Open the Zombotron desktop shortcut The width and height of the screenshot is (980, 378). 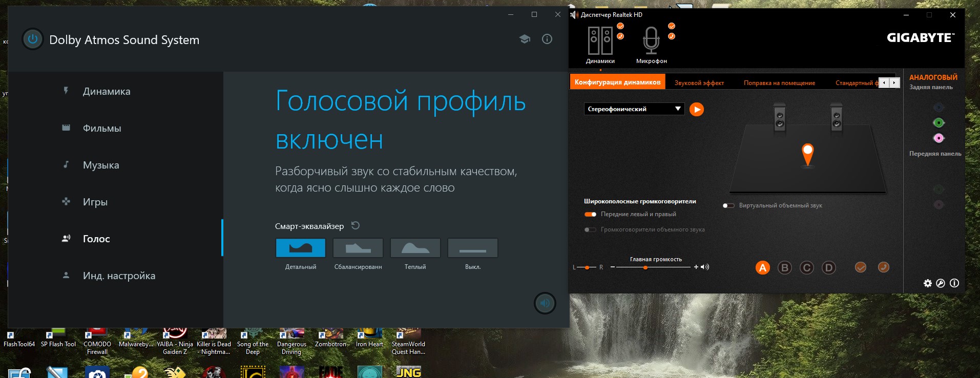(x=331, y=339)
